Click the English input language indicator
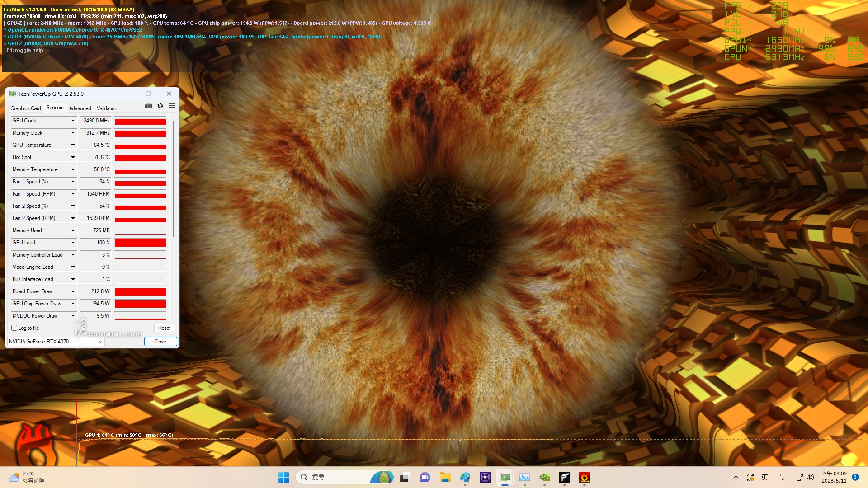The height and width of the screenshot is (488, 868). click(764, 477)
